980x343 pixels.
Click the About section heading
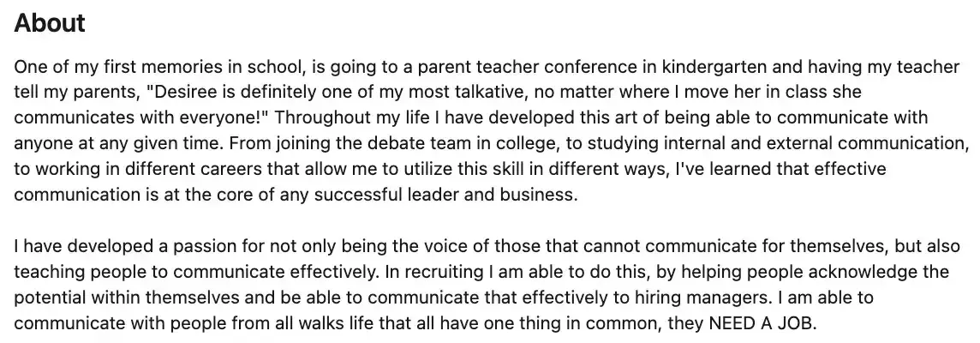coord(50,23)
